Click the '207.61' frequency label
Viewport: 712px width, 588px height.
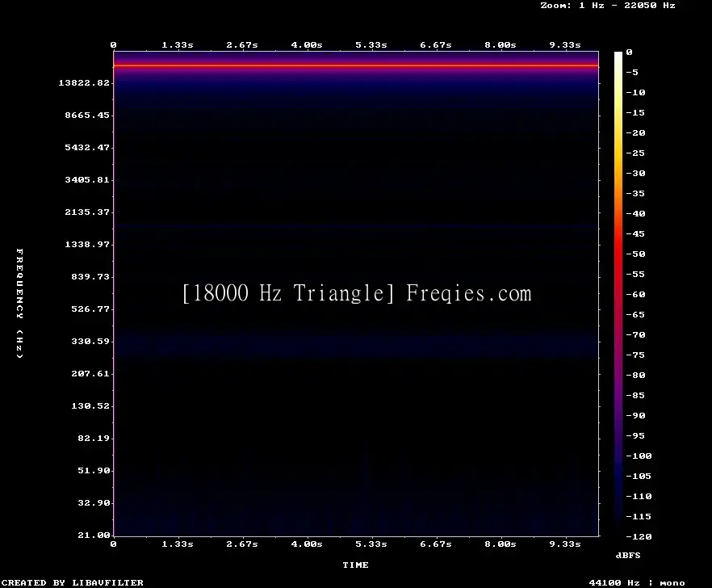[90, 373]
